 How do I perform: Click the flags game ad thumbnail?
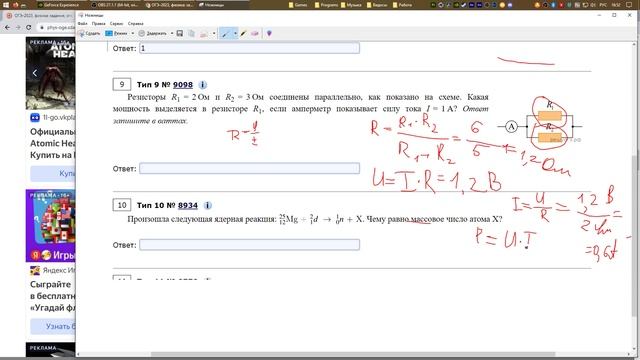point(50,226)
